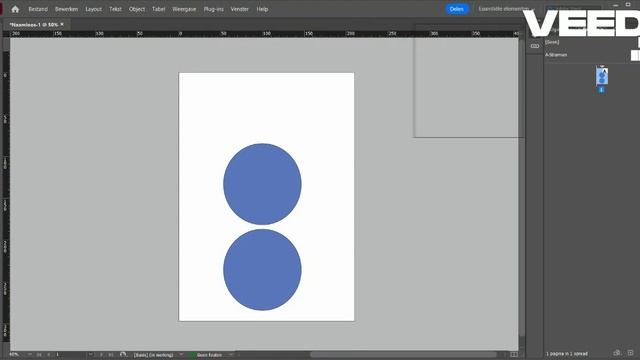Screen dimensions: 640x360
Task: Select the page 1 thumbnail in Pages panel
Action: click(x=602, y=76)
